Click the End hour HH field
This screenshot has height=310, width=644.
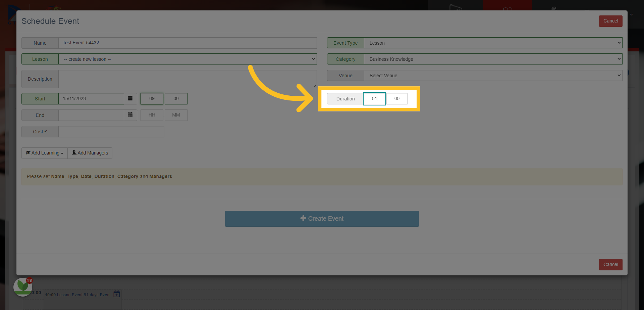click(152, 115)
